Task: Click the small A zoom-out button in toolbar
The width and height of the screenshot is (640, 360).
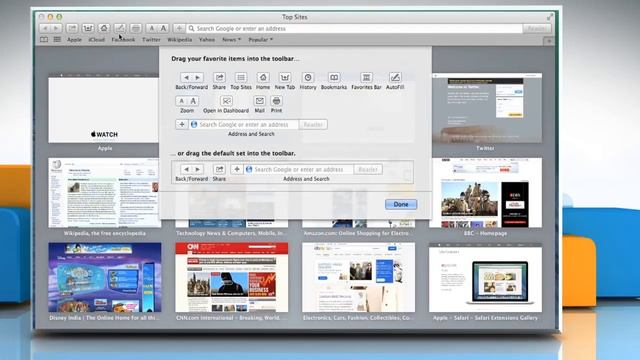Action: tap(151, 28)
